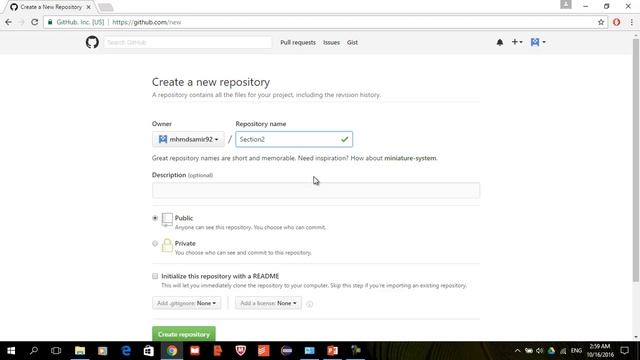This screenshot has width=640, height=360.
Task: Click the Opera extension icon in toolbar
Action: click(x=616, y=22)
